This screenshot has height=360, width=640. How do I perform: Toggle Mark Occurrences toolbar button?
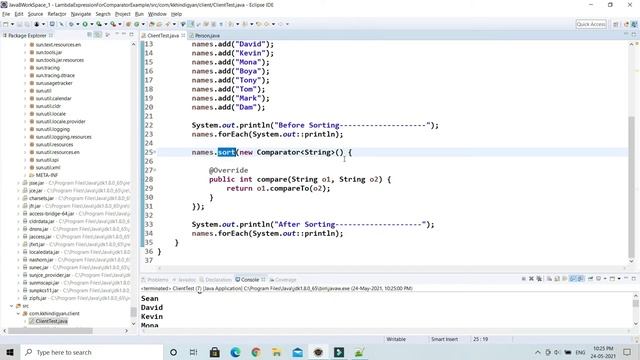pyautogui.click(x=191, y=24)
